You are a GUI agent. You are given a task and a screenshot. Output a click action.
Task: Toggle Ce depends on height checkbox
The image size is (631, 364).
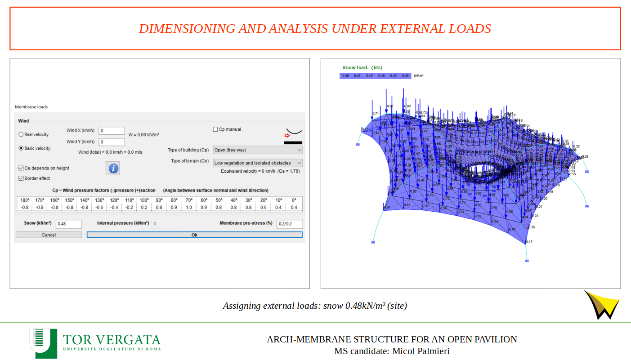(21, 168)
